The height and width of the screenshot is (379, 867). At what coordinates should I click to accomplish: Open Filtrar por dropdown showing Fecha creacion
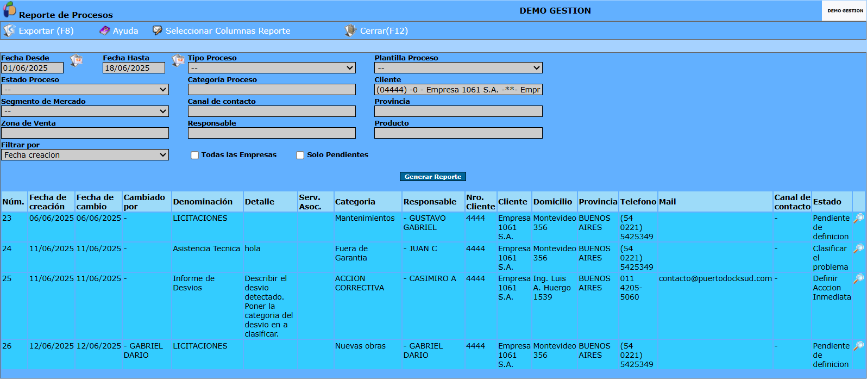pos(85,155)
